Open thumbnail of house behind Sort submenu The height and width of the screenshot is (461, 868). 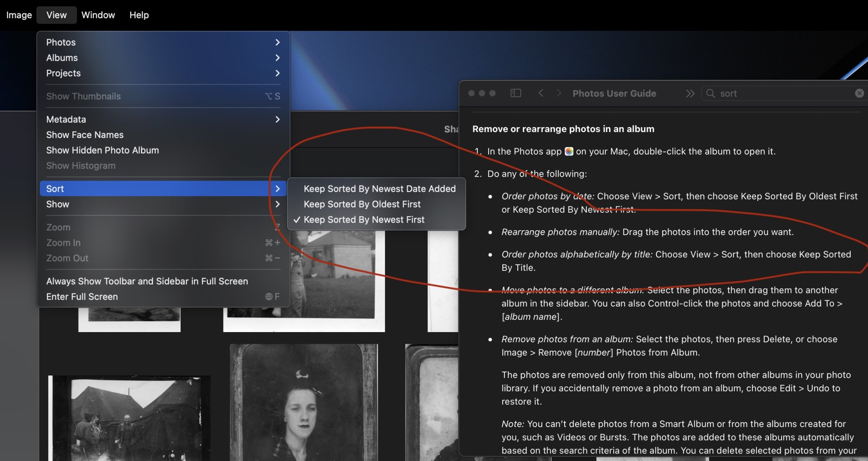(x=337, y=282)
